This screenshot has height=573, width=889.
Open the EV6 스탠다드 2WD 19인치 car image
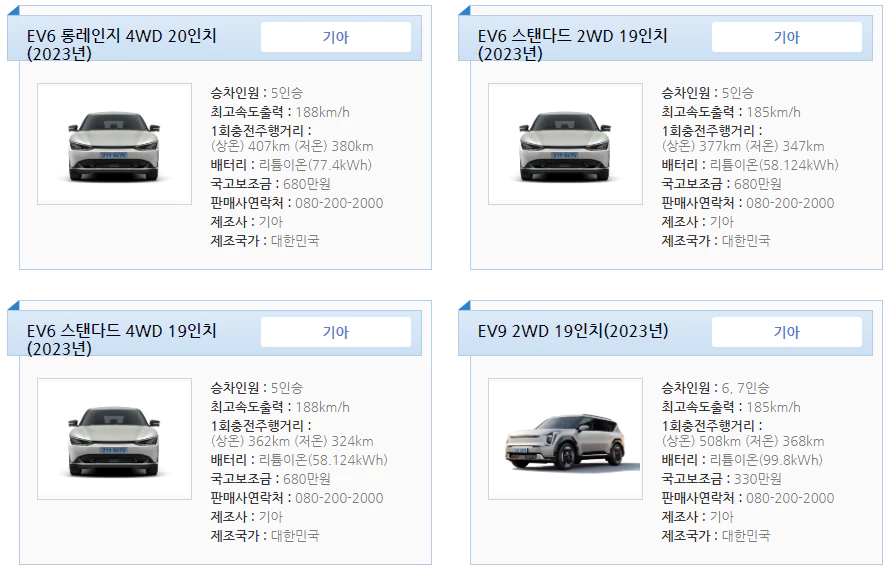pos(565,144)
